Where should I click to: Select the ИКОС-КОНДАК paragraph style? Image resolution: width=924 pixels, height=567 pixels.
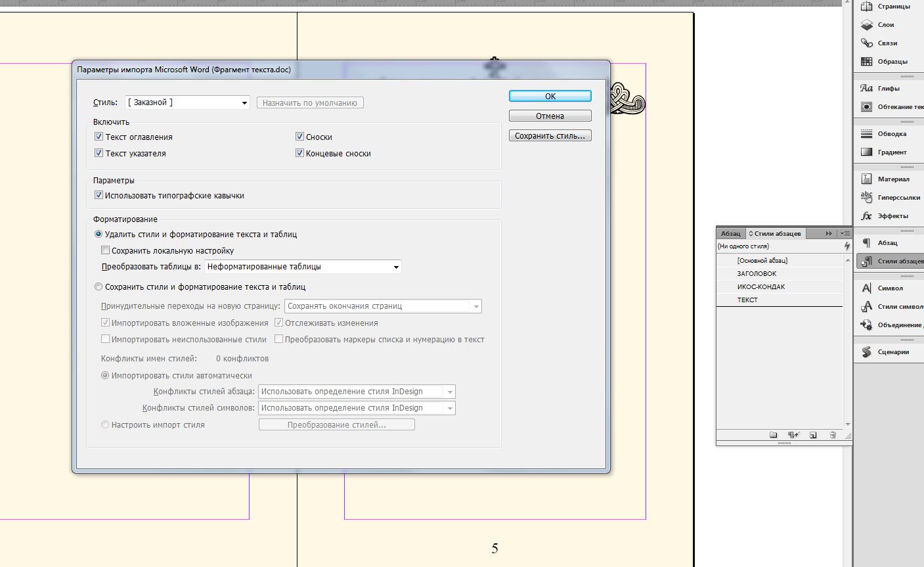780,287
